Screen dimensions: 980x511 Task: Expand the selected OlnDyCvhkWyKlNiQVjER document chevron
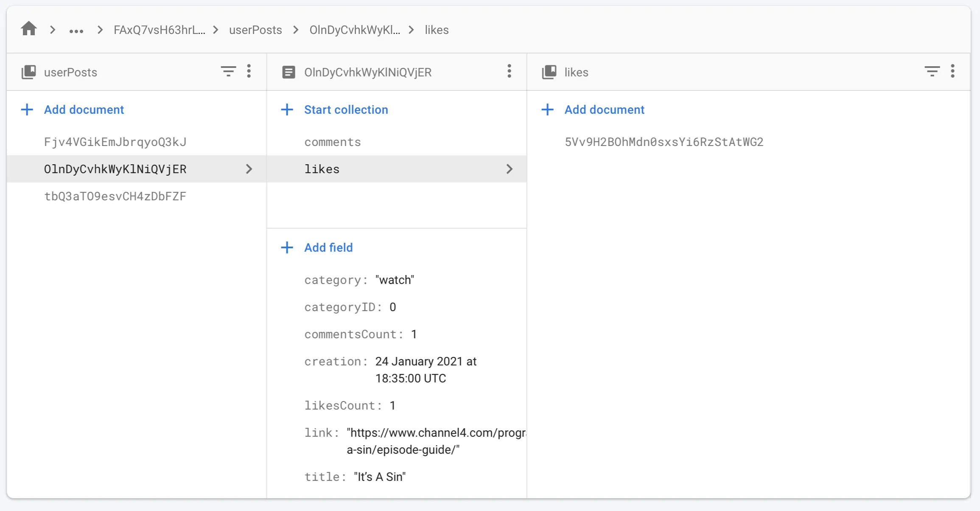tap(249, 169)
